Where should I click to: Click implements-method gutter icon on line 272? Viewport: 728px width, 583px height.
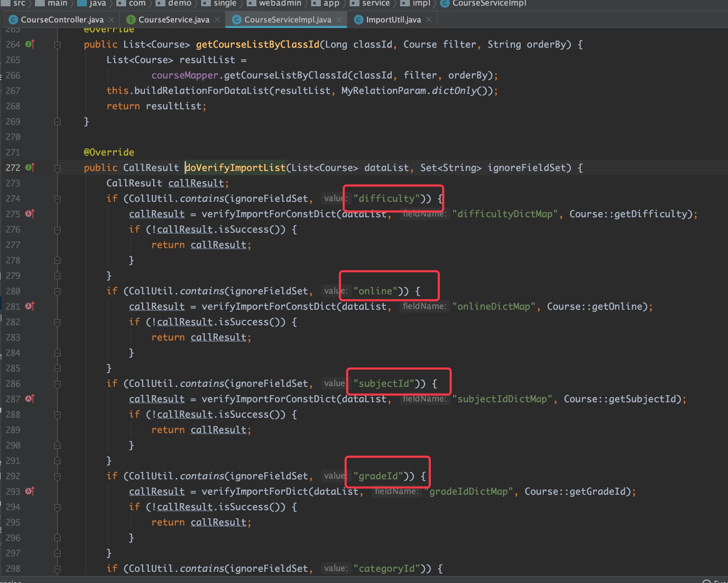(30, 168)
